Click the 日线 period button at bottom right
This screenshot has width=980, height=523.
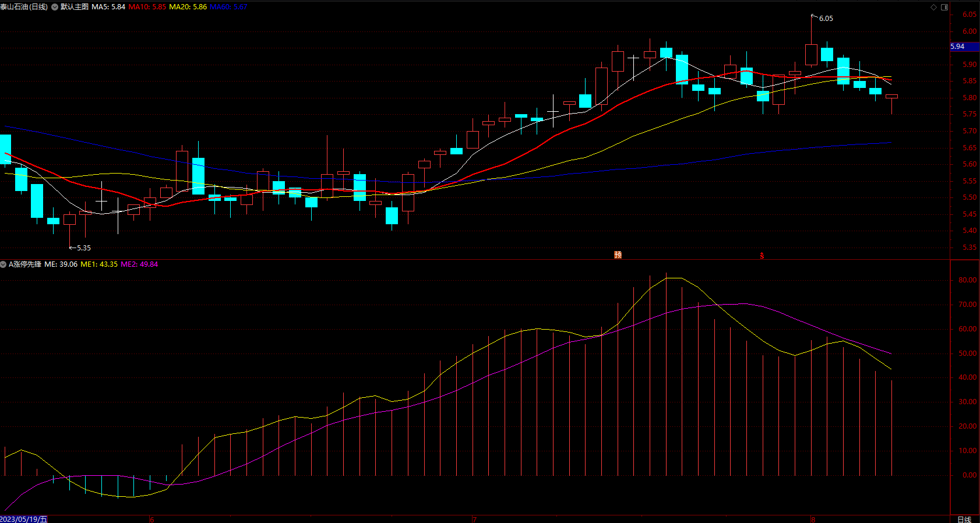click(x=964, y=519)
